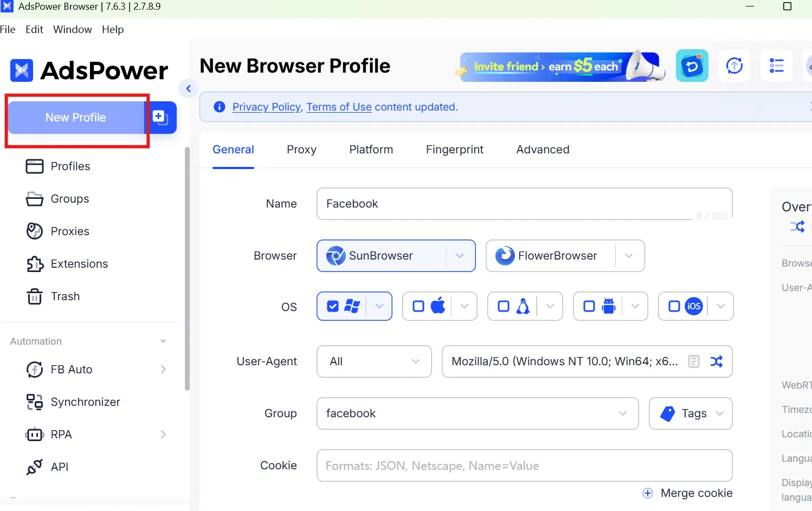
Task: Select the General tab
Action: click(x=233, y=150)
